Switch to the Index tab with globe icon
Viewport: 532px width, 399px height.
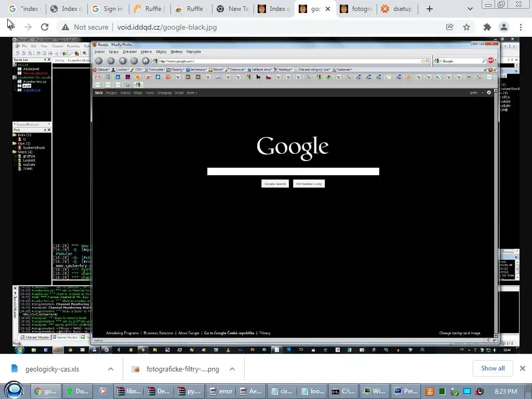[x=66, y=9]
